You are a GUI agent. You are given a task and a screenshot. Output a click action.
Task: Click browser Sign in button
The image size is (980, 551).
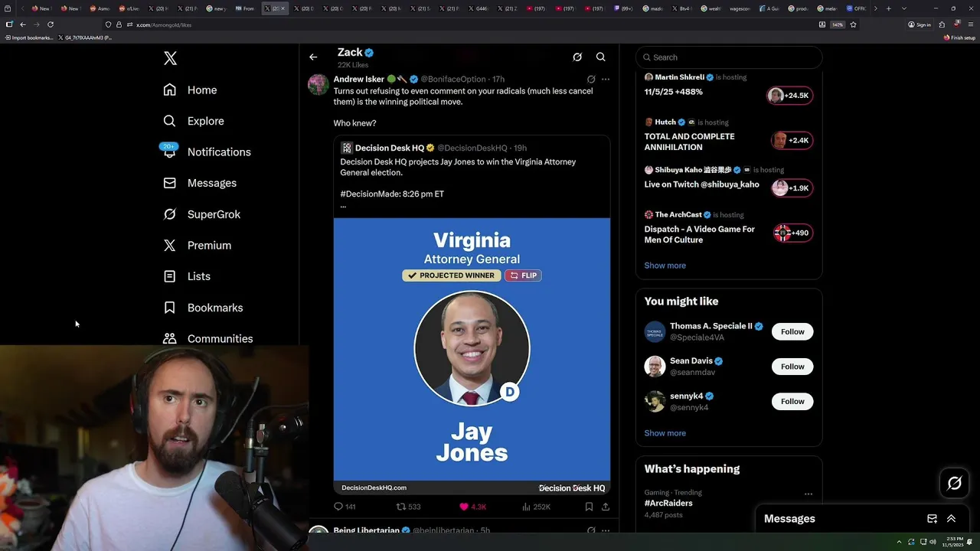pyautogui.click(x=920, y=24)
